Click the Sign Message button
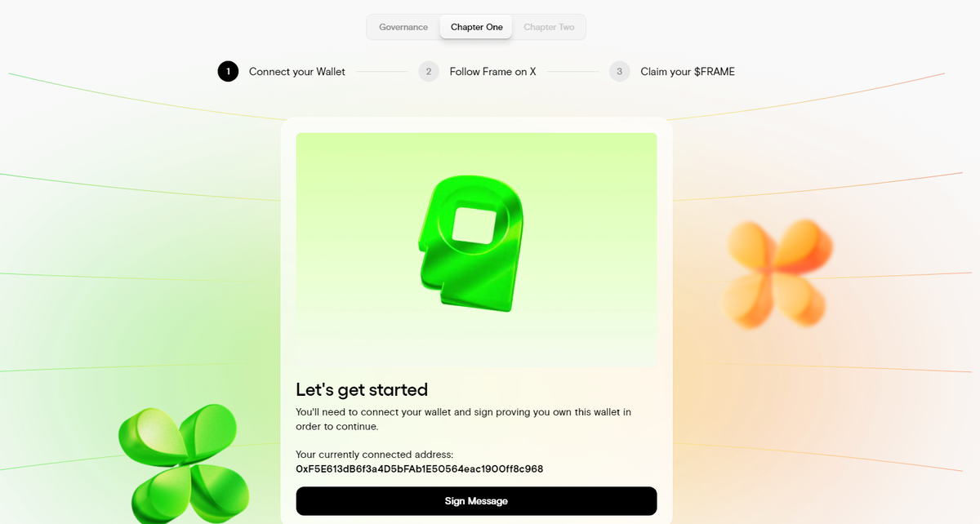The width and height of the screenshot is (980, 524). click(476, 501)
